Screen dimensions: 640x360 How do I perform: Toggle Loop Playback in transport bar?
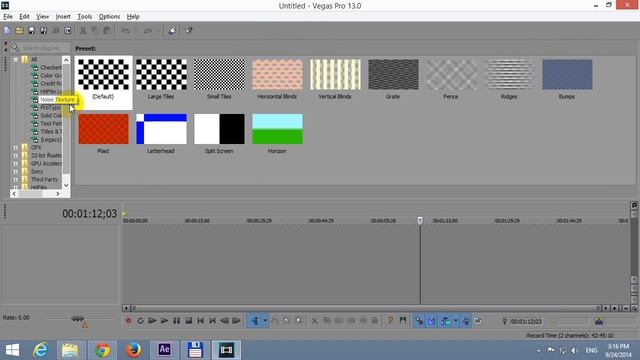click(140, 321)
